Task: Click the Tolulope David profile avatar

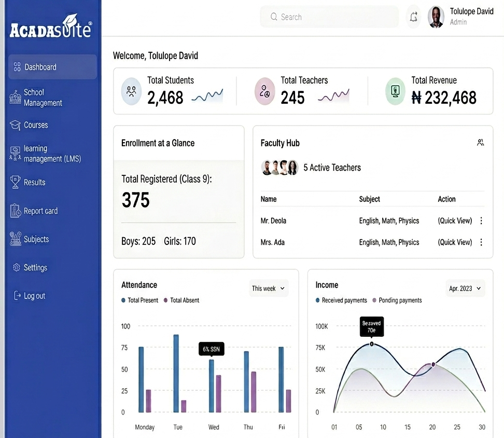Action: coord(436,17)
